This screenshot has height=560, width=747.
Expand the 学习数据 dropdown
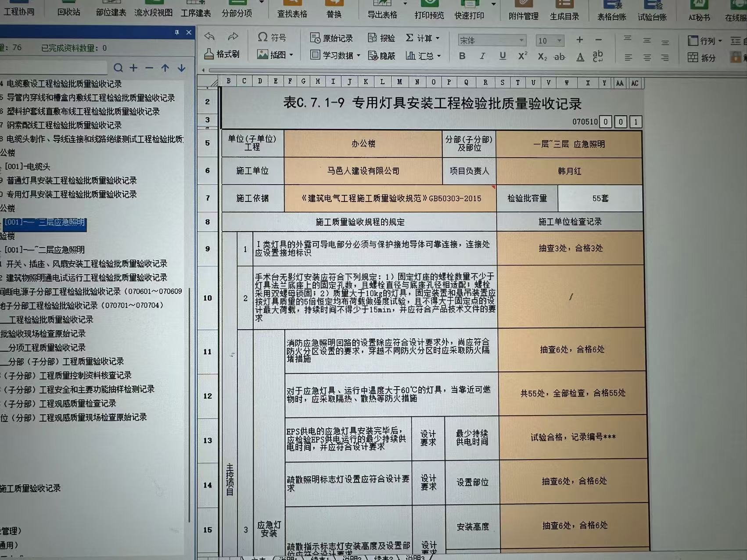point(359,56)
